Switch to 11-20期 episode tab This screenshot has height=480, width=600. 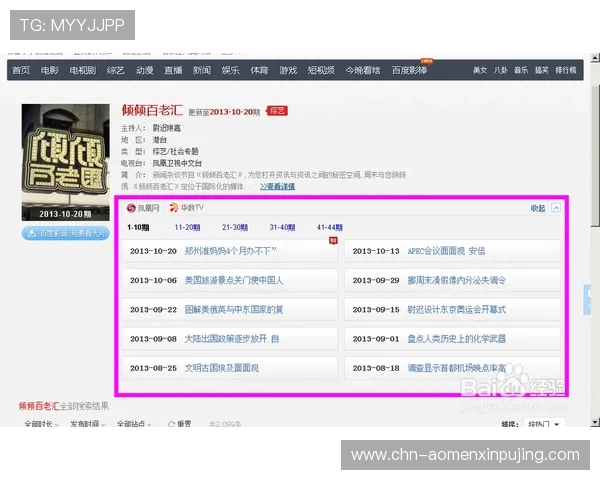[188, 227]
